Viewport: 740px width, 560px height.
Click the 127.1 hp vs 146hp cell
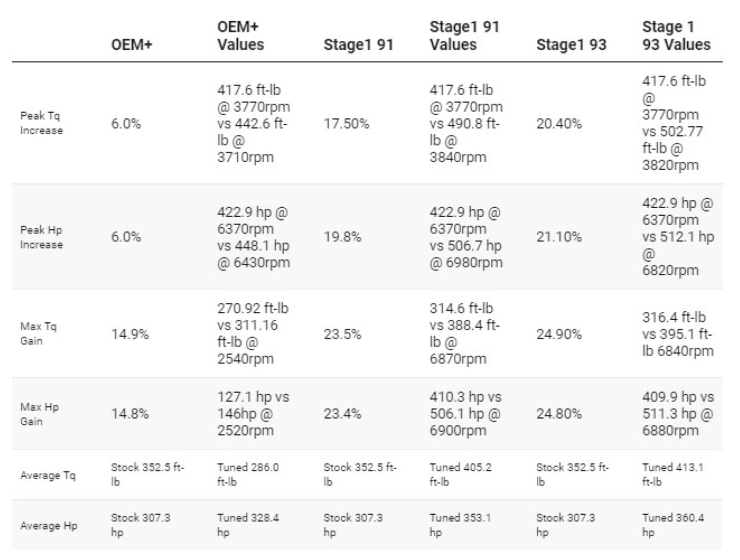253,413
